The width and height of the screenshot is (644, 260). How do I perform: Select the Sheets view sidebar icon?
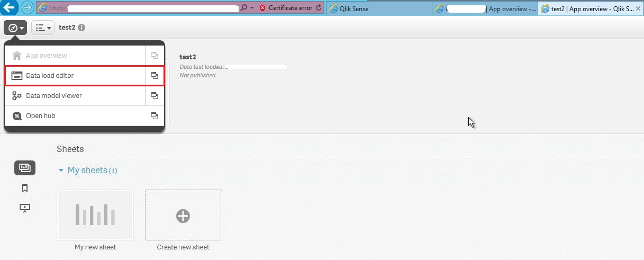tap(25, 168)
